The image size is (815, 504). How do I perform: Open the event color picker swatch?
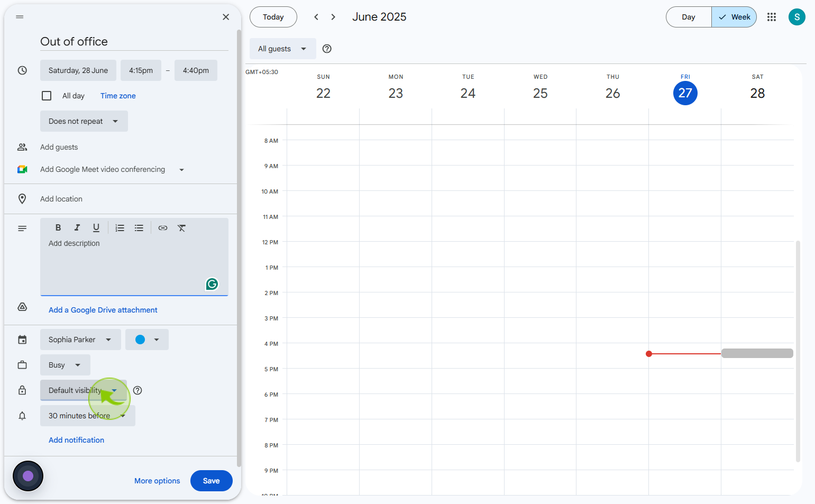click(x=147, y=340)
